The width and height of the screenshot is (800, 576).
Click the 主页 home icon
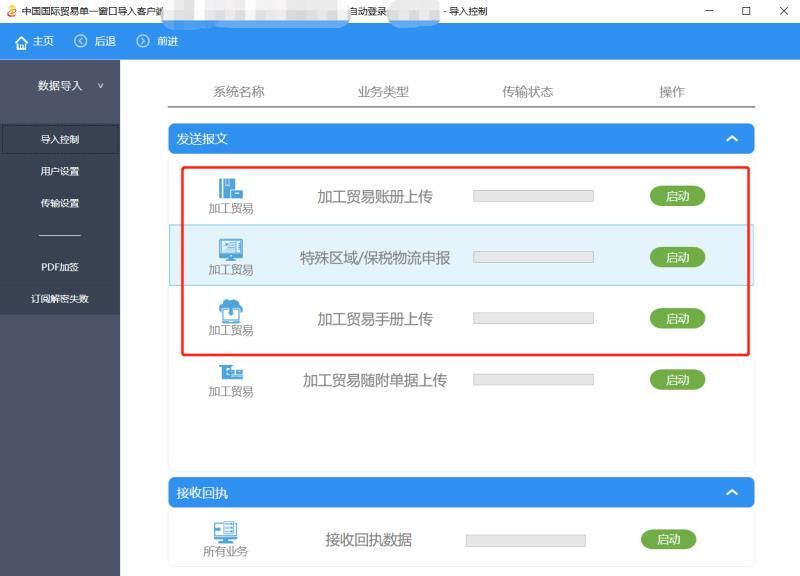click(21, 42)
